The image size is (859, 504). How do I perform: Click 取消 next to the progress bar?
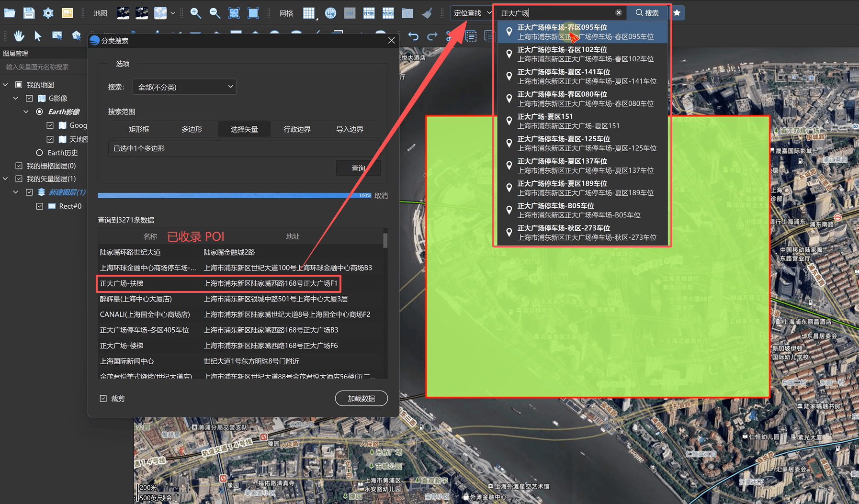pyautogui.click(x=381, y=196)
